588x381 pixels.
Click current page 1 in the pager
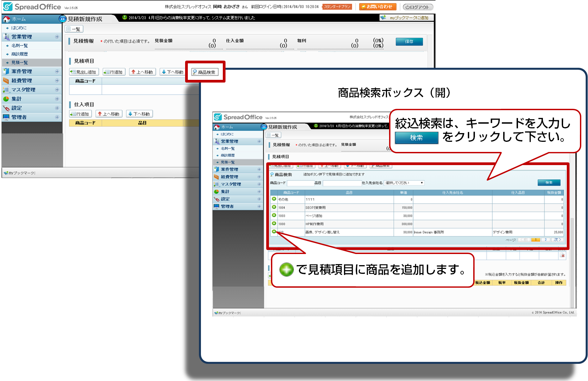535,240
